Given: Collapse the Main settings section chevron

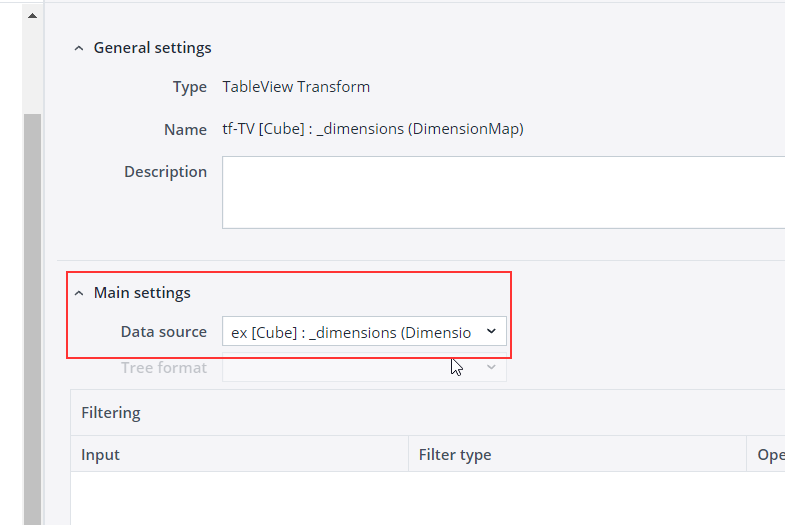Looking at the screenshot, I should (x=79, y=293).
